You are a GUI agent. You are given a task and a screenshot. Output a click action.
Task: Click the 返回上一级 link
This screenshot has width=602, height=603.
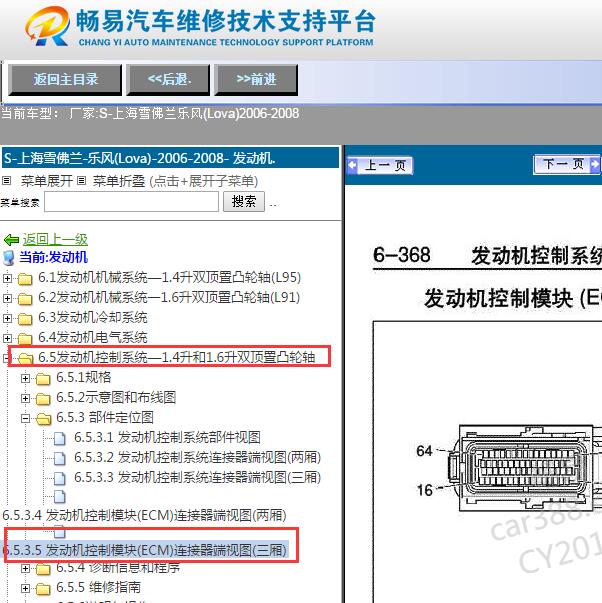click(x=55, y=239)
